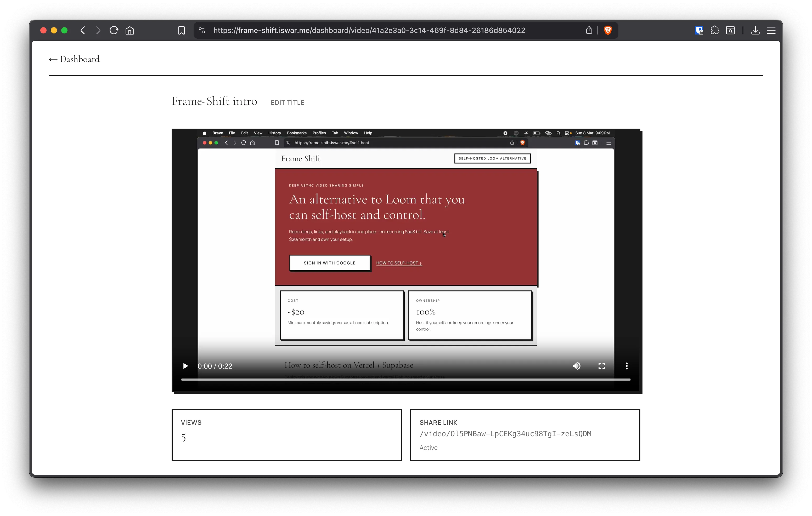Click EDIT TITLE next to Frame-Shift intro
The width and height of the screenshot is (812, 516).
click(x=287, y=102)
